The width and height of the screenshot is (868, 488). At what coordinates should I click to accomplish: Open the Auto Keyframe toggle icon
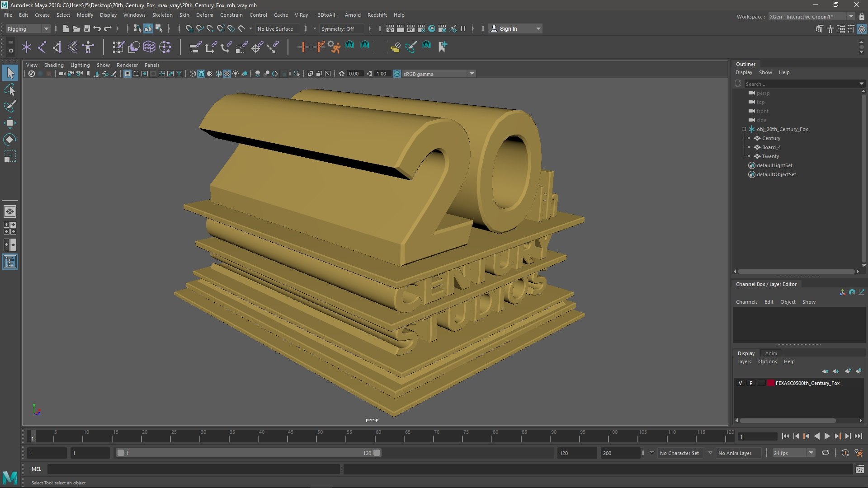tap(845, 453)
